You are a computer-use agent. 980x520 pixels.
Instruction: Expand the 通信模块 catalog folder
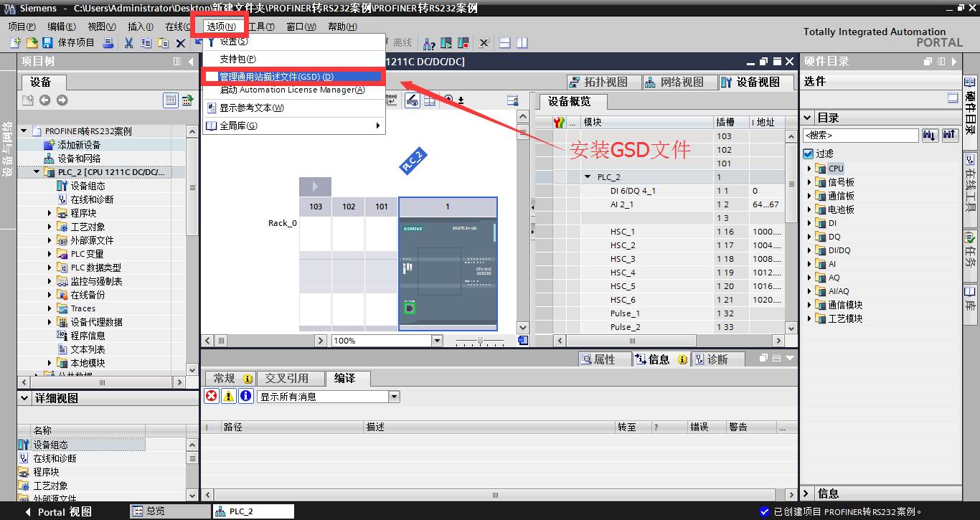(x=809, y=305)
